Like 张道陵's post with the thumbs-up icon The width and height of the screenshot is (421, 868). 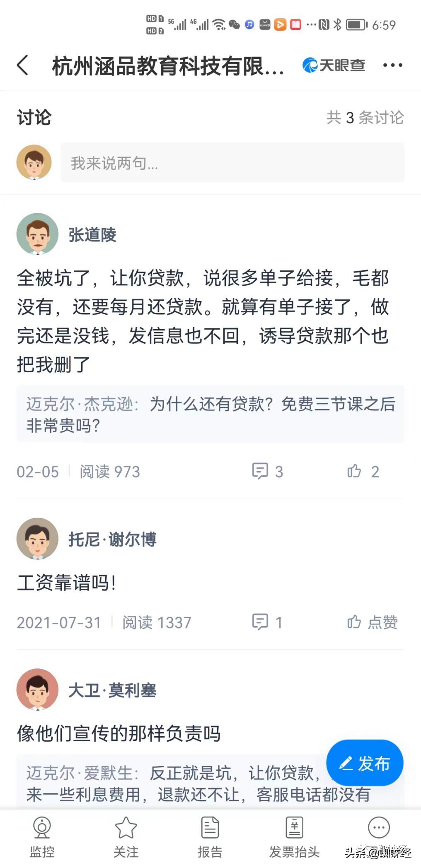[x=356, y=471]
